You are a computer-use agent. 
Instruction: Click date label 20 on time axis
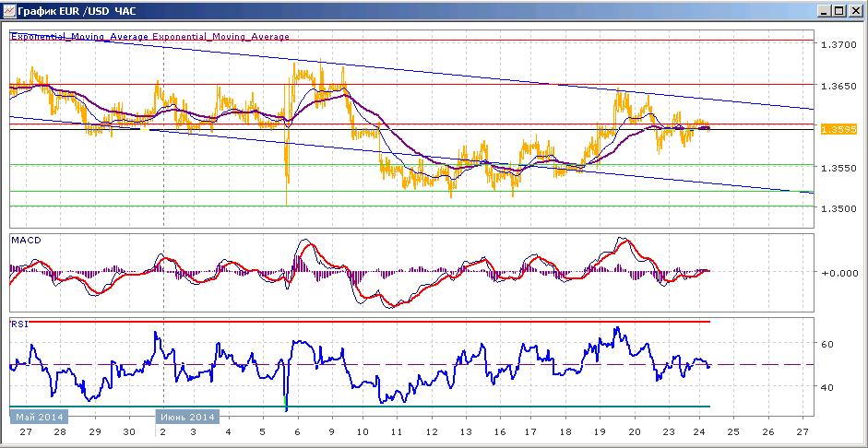(x=635, y=432)
